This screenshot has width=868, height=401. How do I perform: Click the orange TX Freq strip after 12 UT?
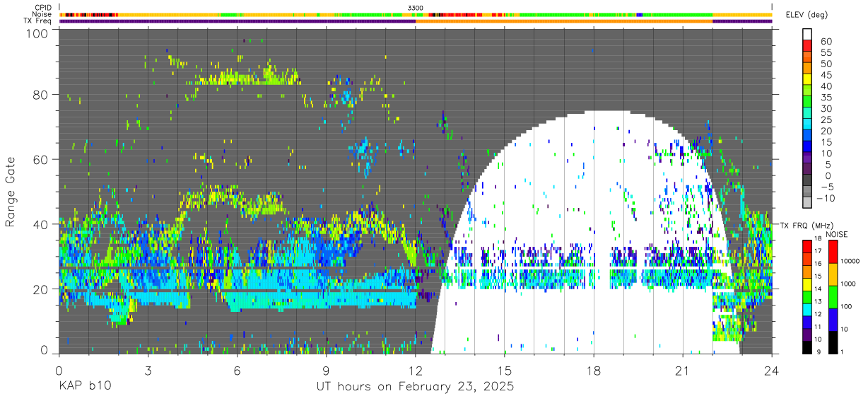(564, 21)
